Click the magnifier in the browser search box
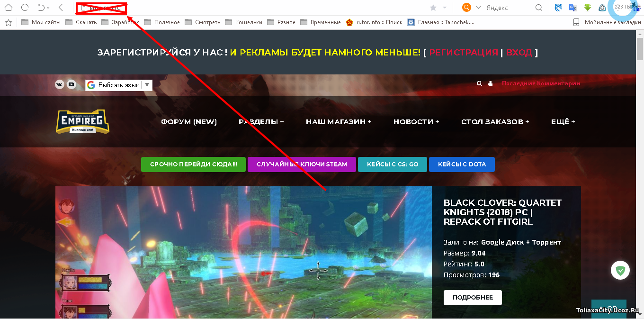 tap(539, 8)
